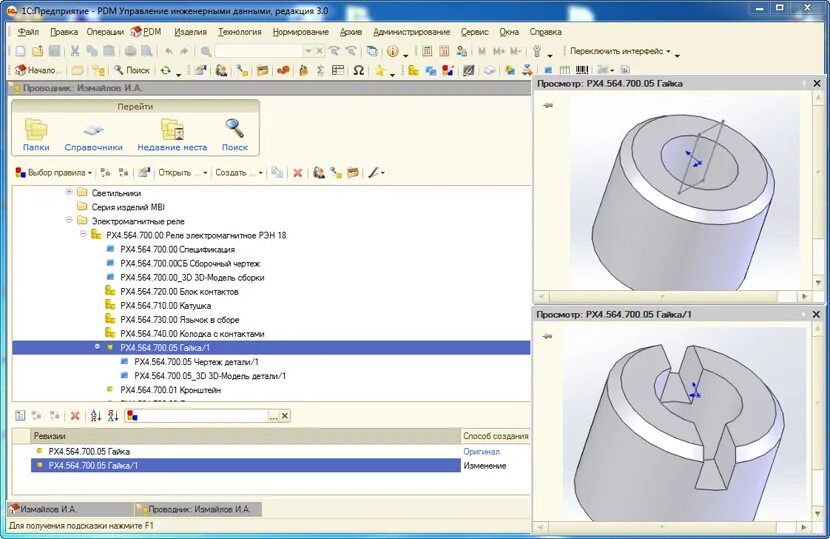Expand the Светильники folder node
This screenshot has height=539, width=830.
pyautogui.click(x=69, y=192)
